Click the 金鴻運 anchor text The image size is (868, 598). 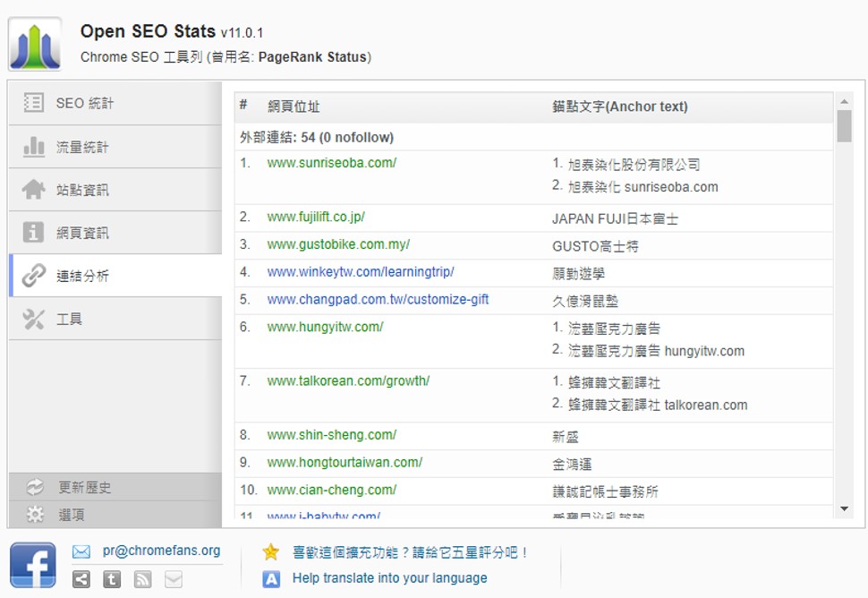tap(572, 464)
